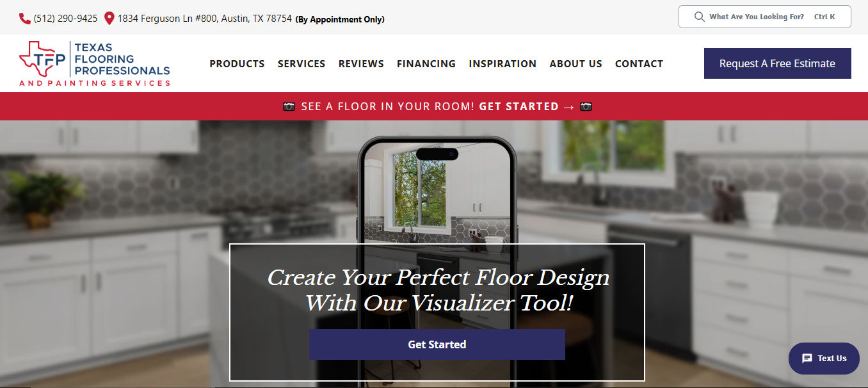Click the Get Started button under the visualizer headline

tap(437, 344)
